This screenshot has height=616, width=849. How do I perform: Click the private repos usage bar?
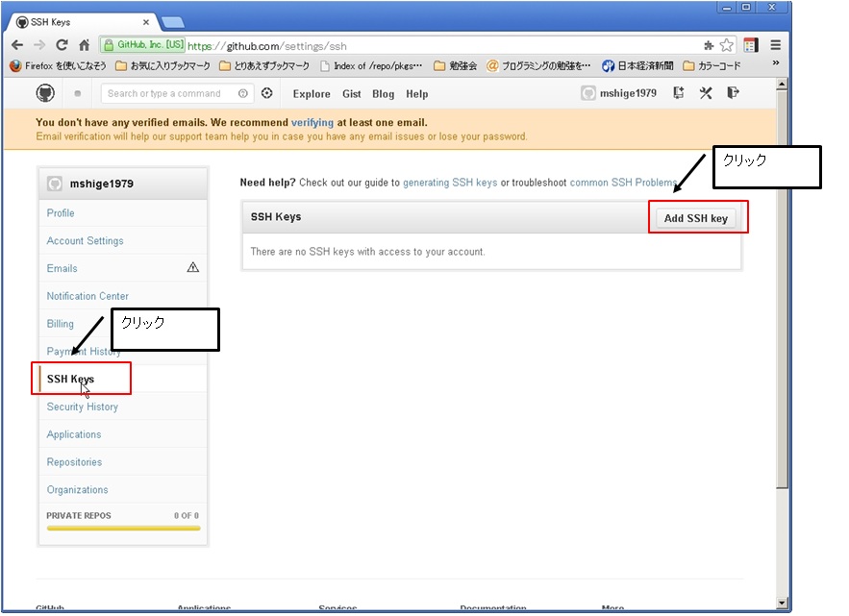[123, 528]
